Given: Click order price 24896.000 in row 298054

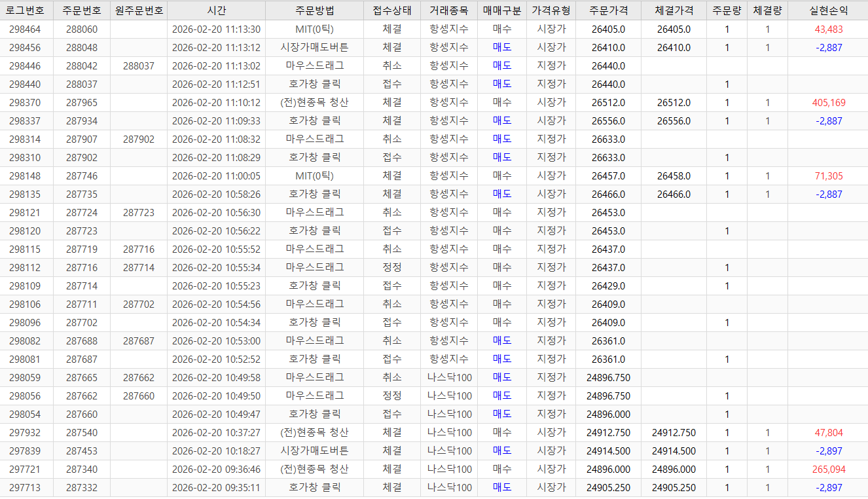Looking at the screenshot, I should click(x=608, y=415).
